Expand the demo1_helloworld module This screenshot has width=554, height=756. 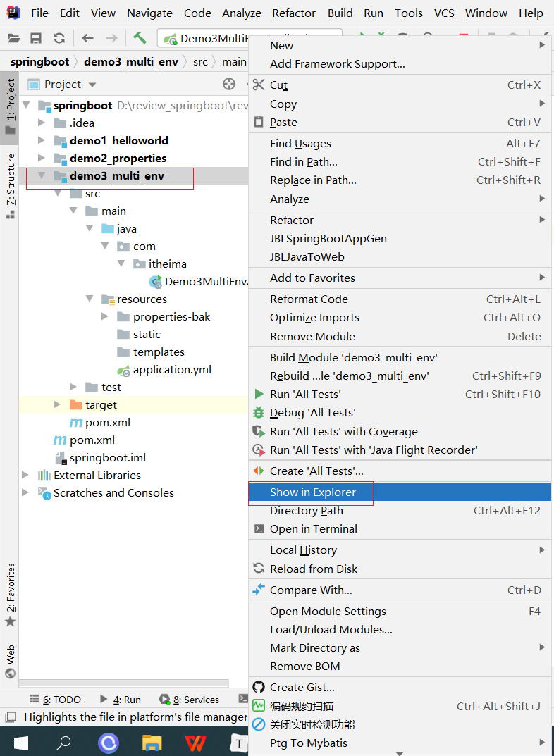click(42, 140)
